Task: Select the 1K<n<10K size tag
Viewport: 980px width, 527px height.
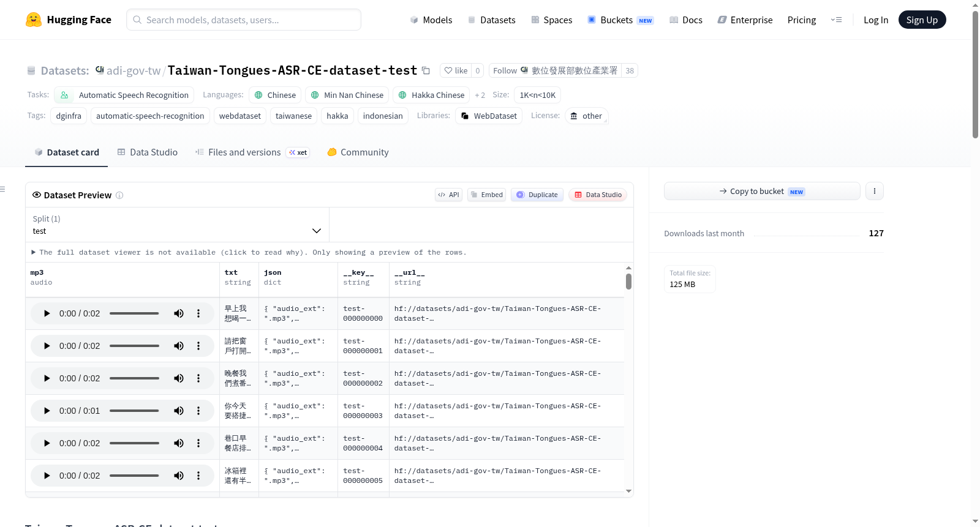Action: [x=537, y=95]
